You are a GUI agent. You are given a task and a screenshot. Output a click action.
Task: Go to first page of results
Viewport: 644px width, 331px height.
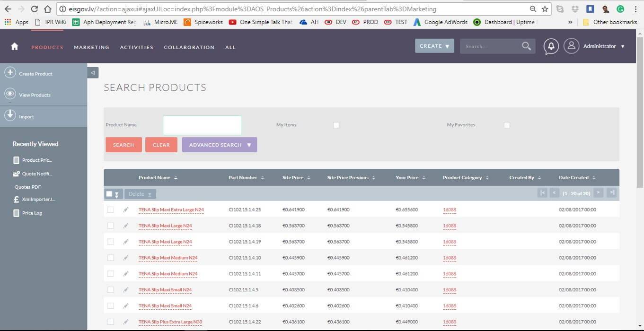tap(542, 193)
